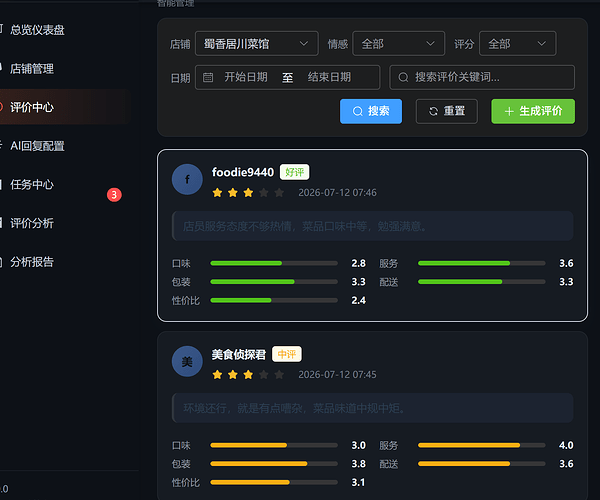600x500 pixels.
Task: Click the magnifier icon in keyword box
Action: [x=403, y=78]
